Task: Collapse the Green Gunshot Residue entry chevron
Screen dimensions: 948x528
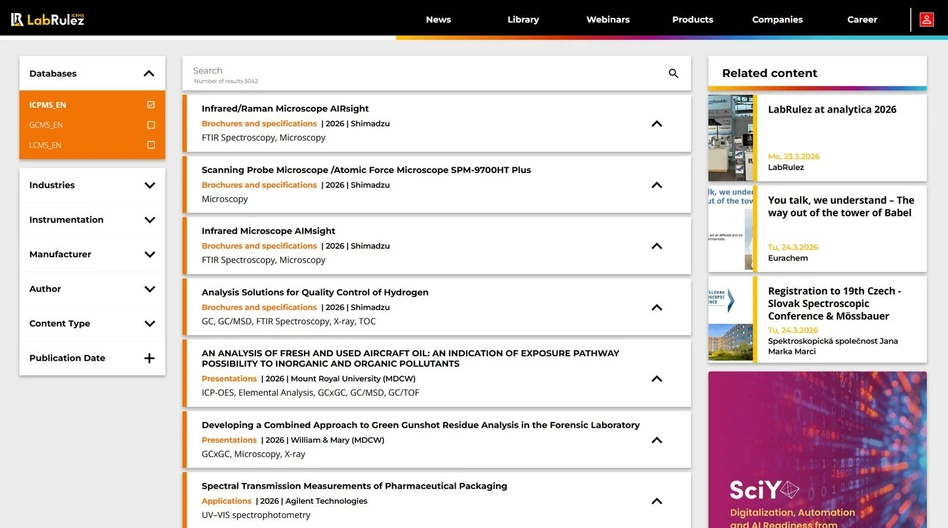Action: (656, 440)
